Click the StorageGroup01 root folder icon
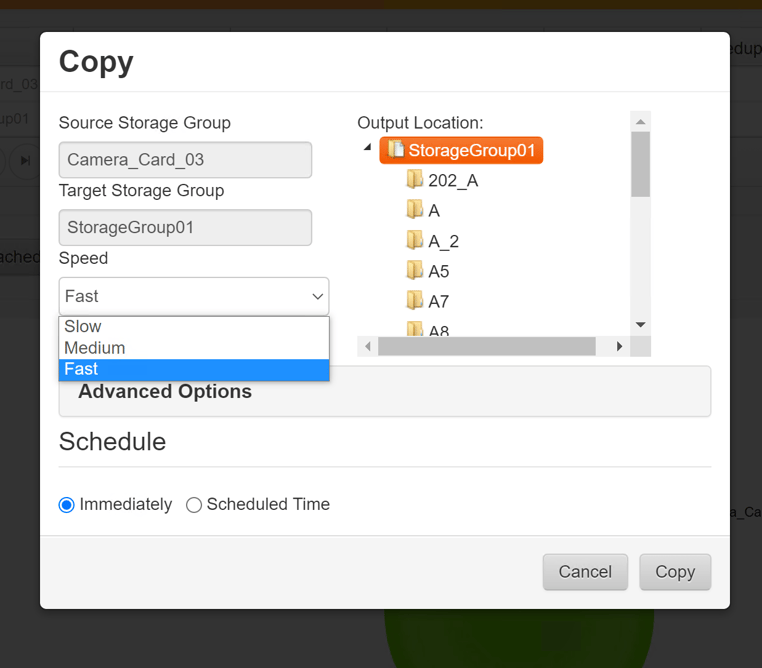This screenshot has width=762, height=668. 396,150
